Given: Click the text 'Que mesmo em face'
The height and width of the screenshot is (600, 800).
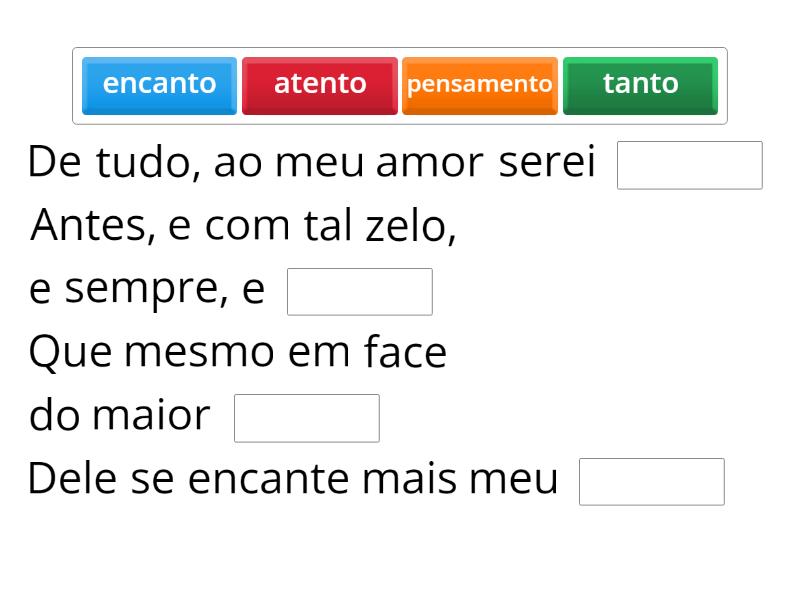Looking at the screenshot, I should pyautogui.click(x=237, y=352).
